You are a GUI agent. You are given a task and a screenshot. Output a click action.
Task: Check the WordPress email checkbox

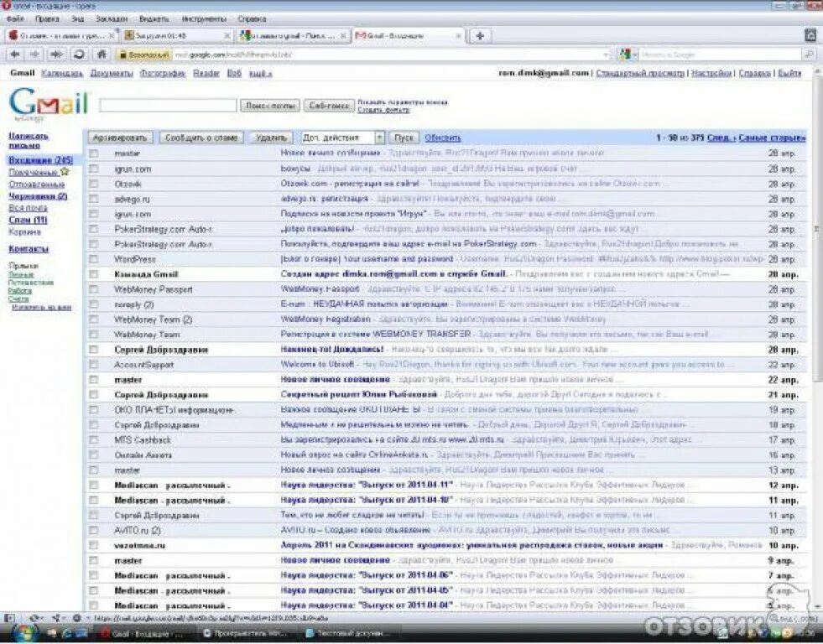coord(94,258)
